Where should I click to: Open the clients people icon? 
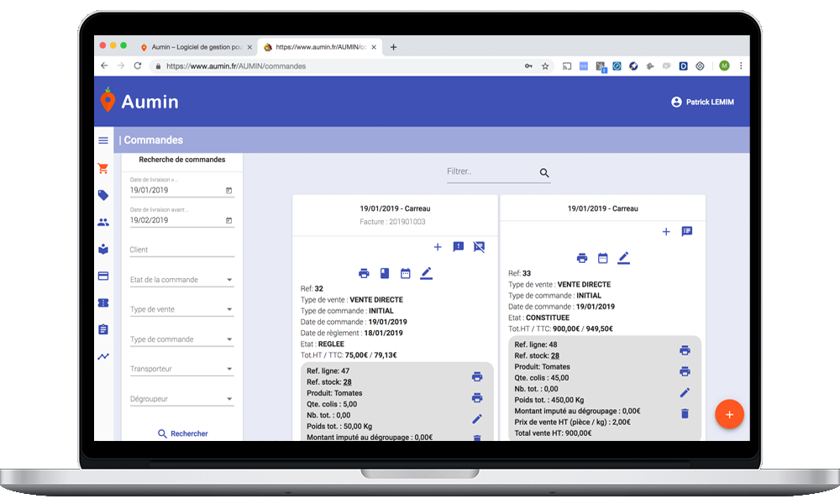click(x=103, y=222)
